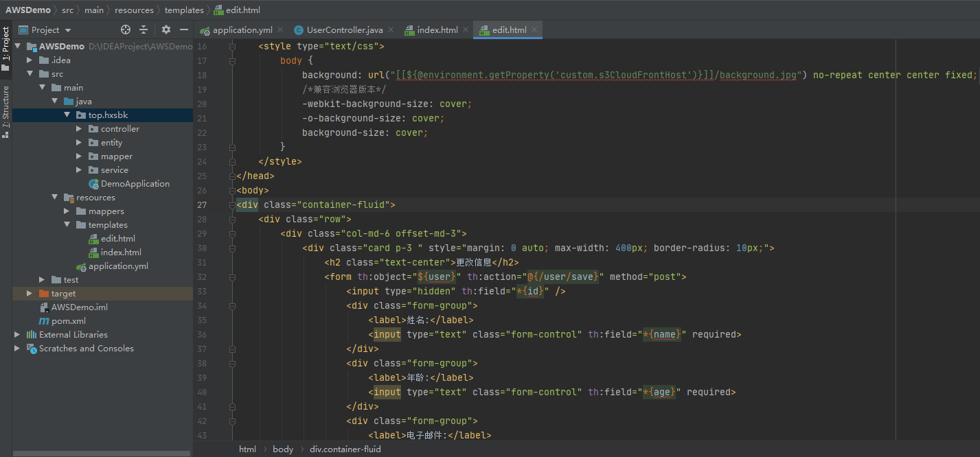The height and width of the screenshot is (457, 980).
Task: Close the edit.html tab
Action: click(534, 30)
